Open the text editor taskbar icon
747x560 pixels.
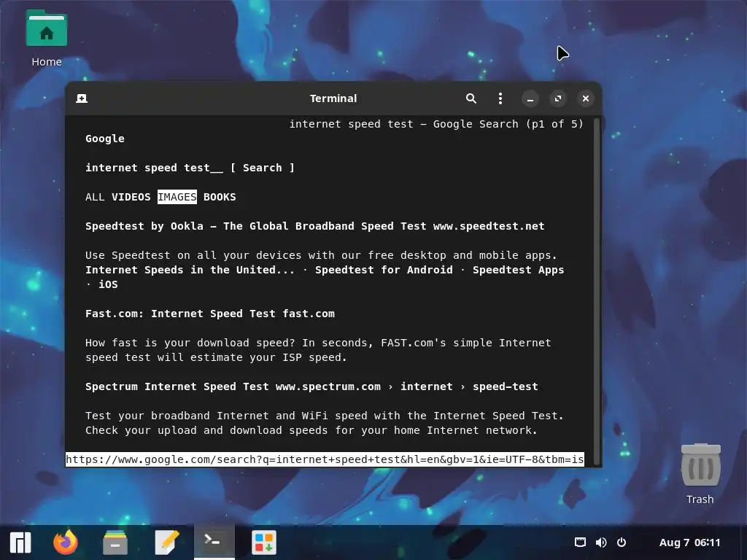(167, 542)
